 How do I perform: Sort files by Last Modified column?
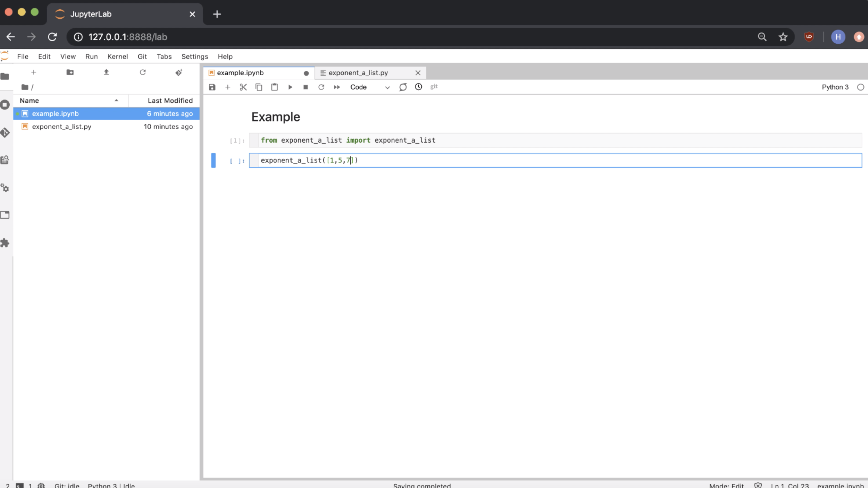coord(170,101)
